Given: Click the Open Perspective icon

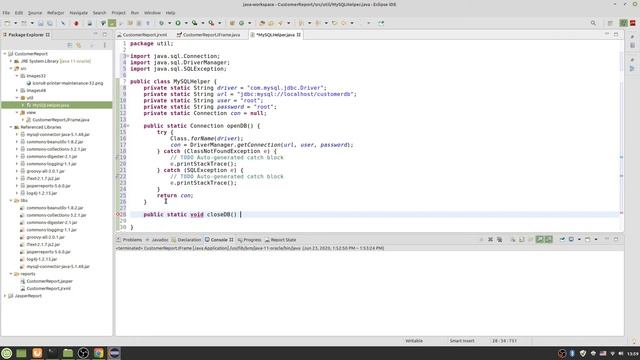Looking at the screenshot, I should tap(611, 23).
